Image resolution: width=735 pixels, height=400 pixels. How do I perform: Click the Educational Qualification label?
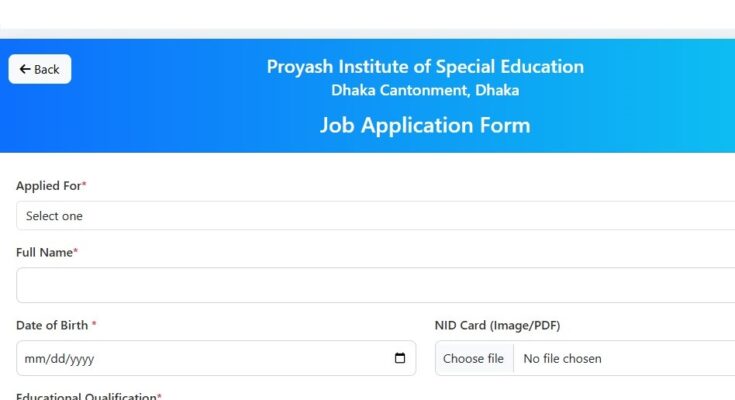point(87,396)
